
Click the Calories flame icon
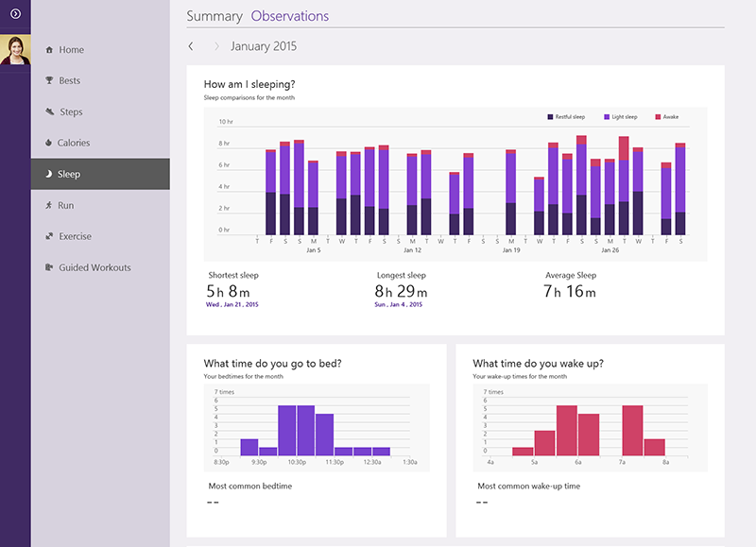[x=49, y=144]
